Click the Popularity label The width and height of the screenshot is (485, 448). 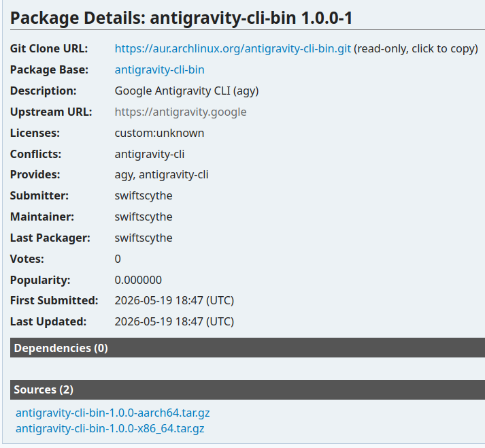pyautogui.click(x=40, y=280)
